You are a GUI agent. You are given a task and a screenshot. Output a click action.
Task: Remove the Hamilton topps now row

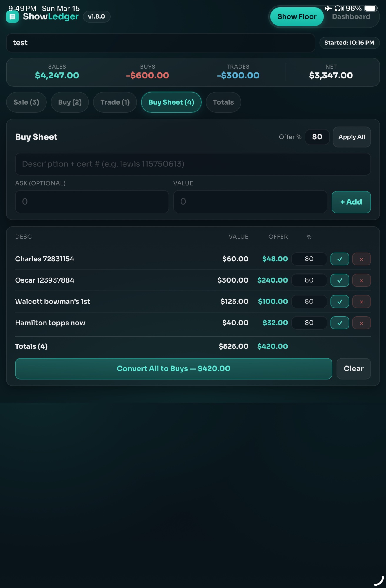(x=361, y=323)
